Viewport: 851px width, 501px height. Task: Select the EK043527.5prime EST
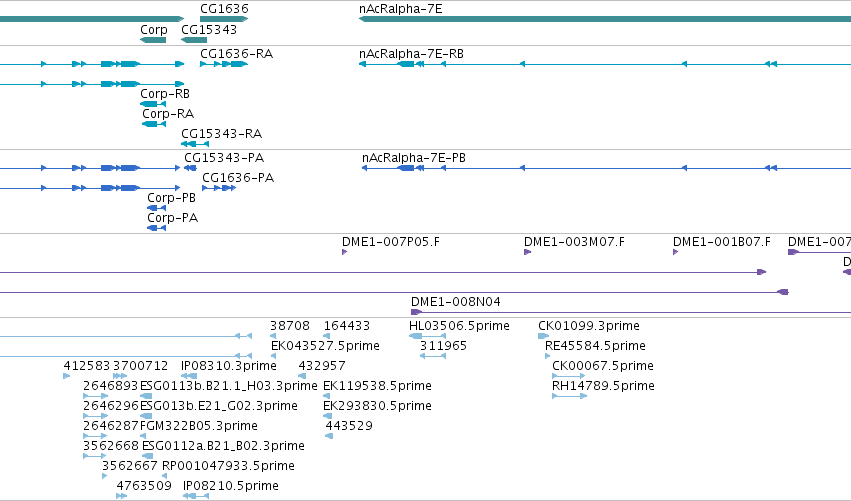pos(274,356)
